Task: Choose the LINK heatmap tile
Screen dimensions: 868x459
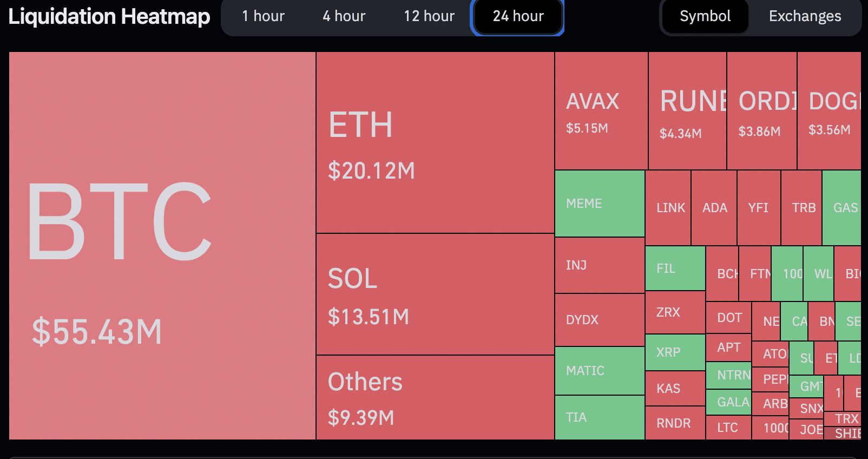Action: coord(668,208)
